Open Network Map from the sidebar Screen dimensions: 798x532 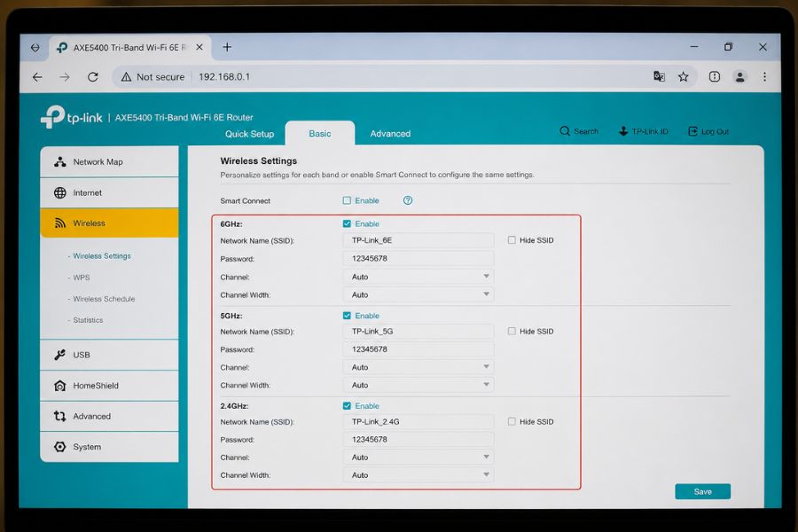point(109,162)
